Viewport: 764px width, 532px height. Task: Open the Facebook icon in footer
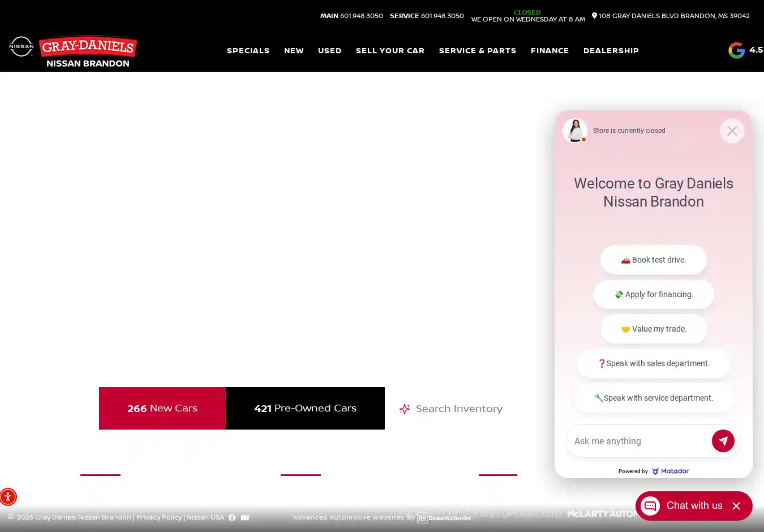[232, 518]
